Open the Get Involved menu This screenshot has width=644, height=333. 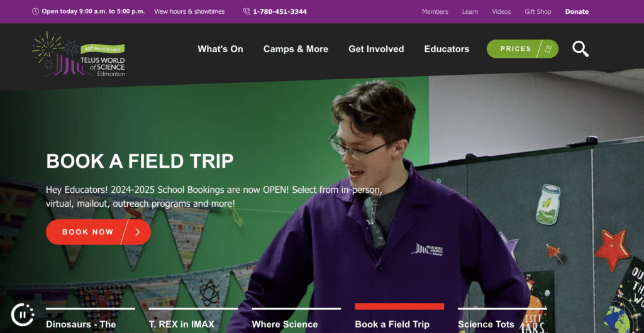tap(376, 49)
